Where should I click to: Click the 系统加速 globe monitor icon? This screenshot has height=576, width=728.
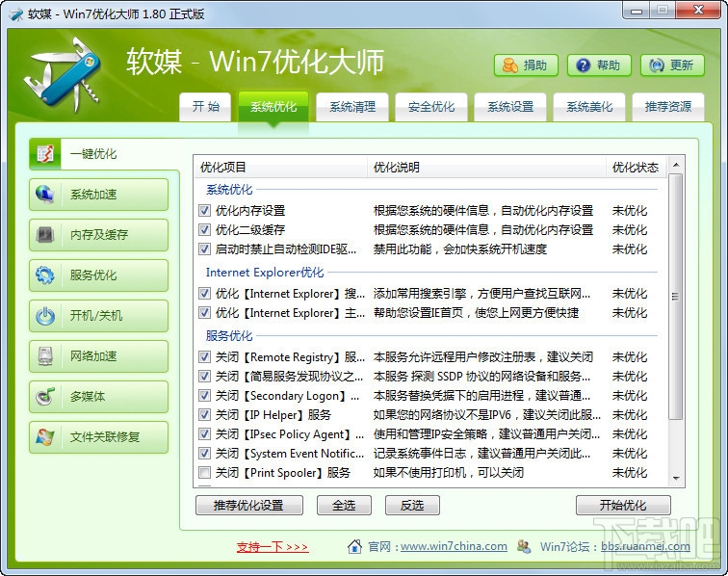click(x=45, y=195)
